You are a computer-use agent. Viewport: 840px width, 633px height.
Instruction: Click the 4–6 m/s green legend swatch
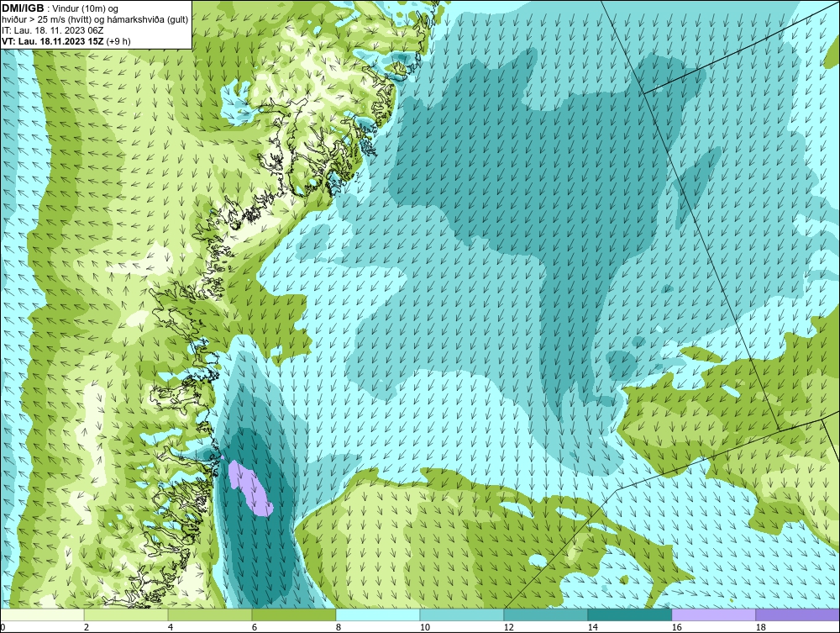pos(210,615)
